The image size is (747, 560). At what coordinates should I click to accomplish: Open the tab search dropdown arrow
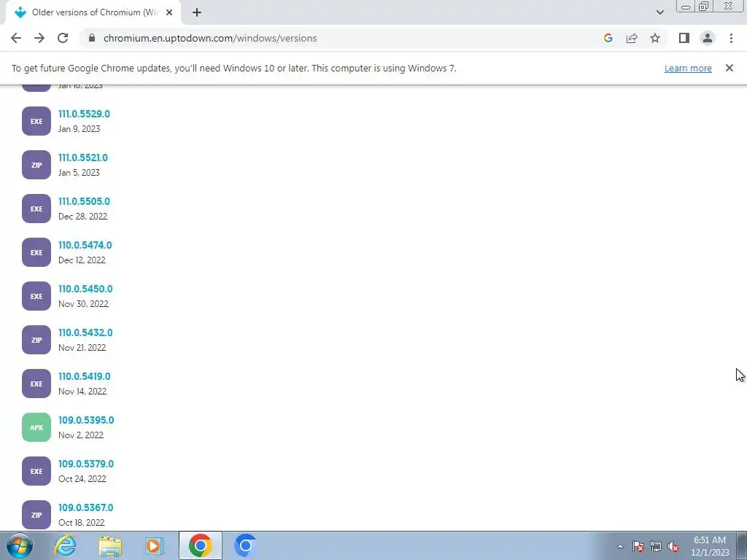(659, 12)
